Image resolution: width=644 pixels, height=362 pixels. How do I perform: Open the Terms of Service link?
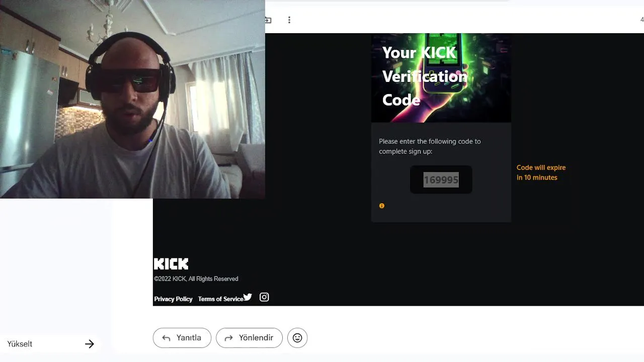[220, 299]
